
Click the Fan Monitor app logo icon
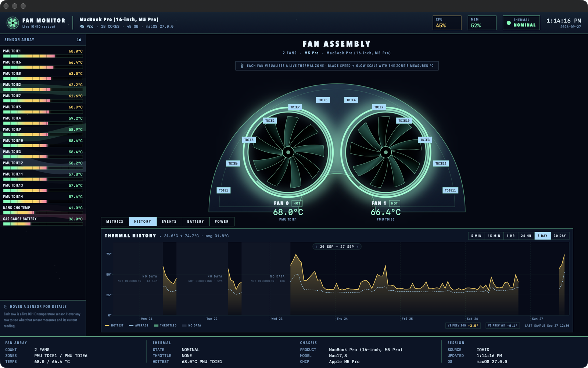click(x=13, y=23)
